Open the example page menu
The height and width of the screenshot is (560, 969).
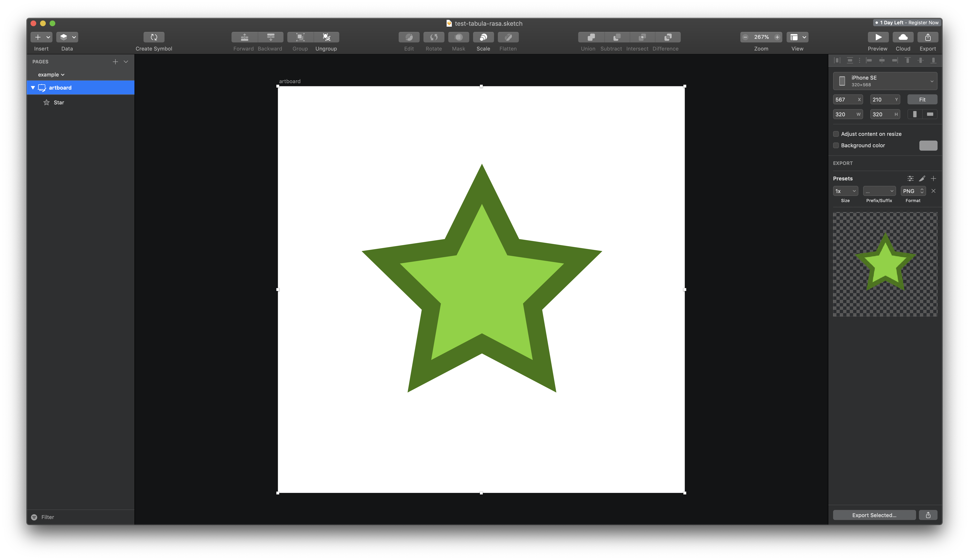[x=51, y=75]
